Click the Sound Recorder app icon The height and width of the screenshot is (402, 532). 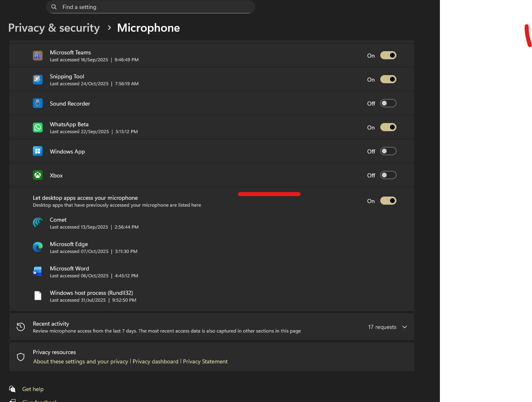[38, 103]
